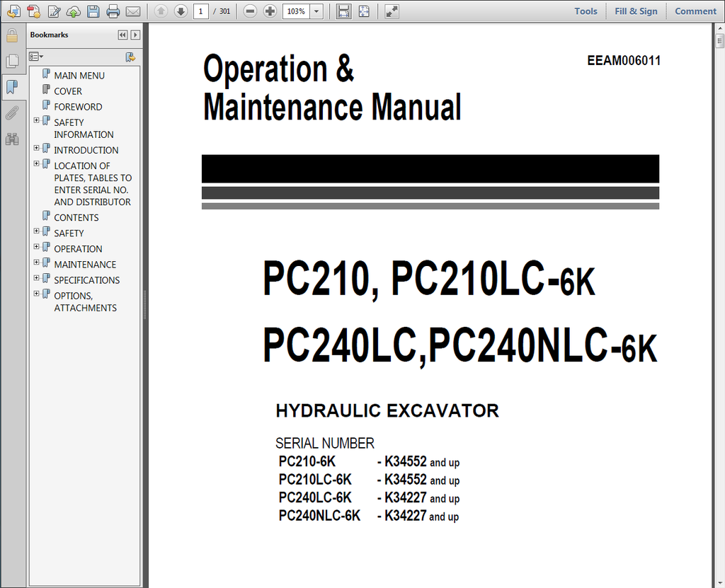The image size is (725, 588).
Task: Switch to read mode fullscreen icon
Action: (x=392, y=11)
